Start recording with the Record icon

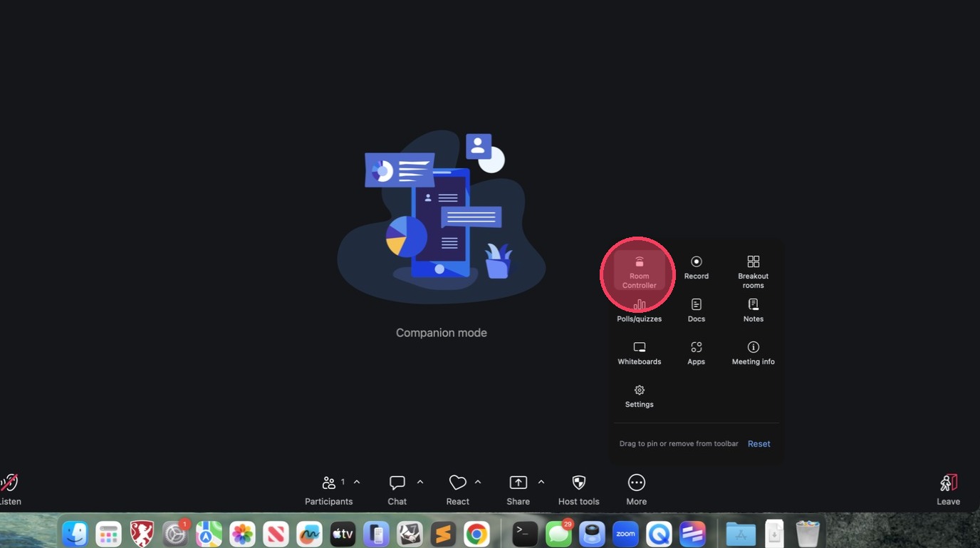pos(696,267)
